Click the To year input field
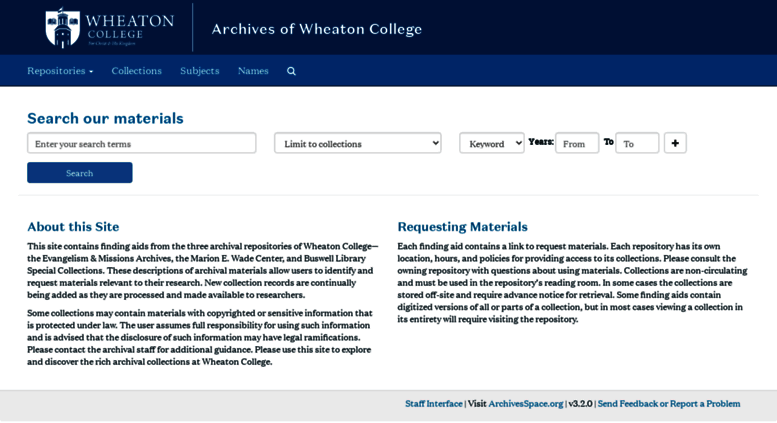Screen dimensions: 777x423 coord(637,143)
